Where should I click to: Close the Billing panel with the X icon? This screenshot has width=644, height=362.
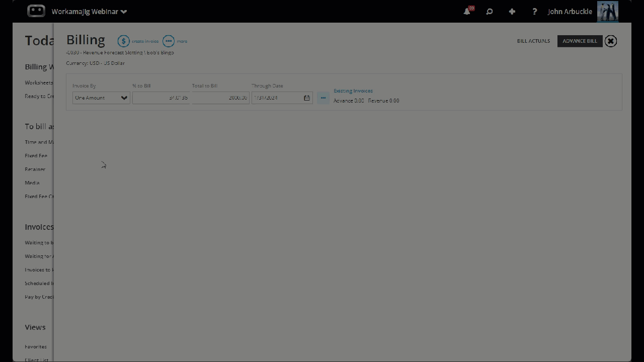pyautogui.click(x=611, y=41)
